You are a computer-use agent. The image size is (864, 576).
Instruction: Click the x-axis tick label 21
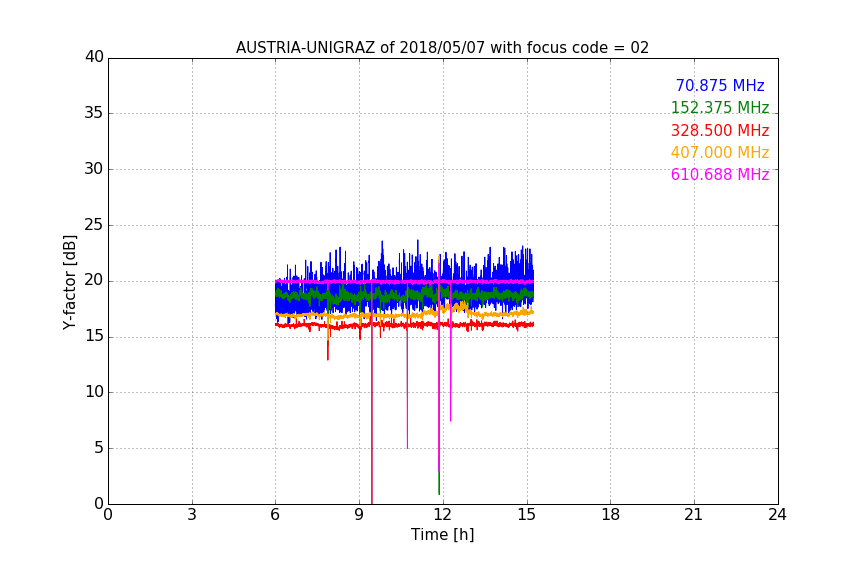pos(694,515)
